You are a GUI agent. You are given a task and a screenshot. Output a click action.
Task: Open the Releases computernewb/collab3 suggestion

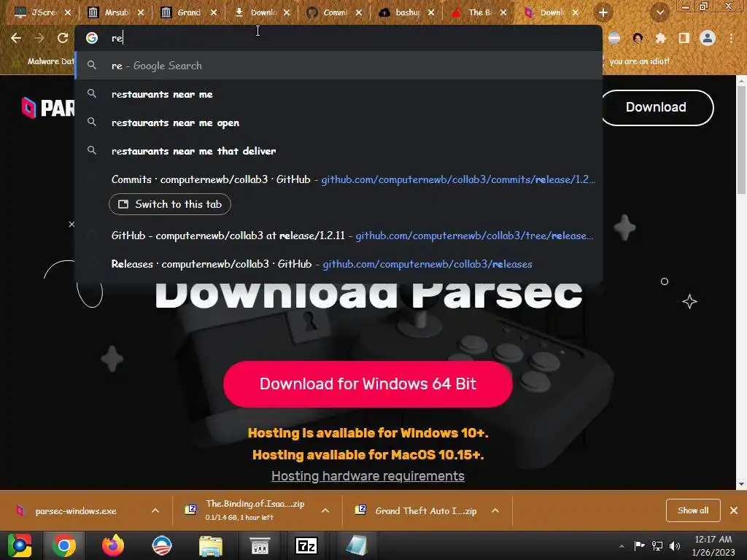(338, 264)
